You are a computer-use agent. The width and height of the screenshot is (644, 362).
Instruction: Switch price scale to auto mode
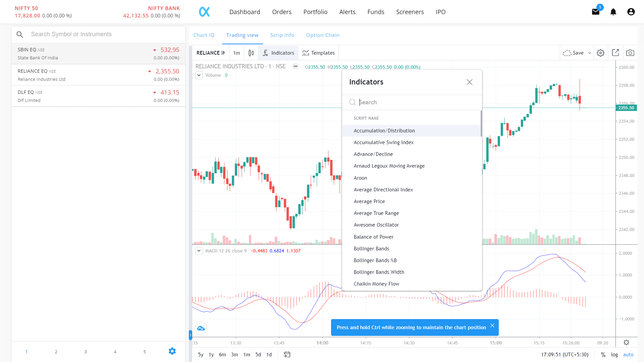click(628, 355)
